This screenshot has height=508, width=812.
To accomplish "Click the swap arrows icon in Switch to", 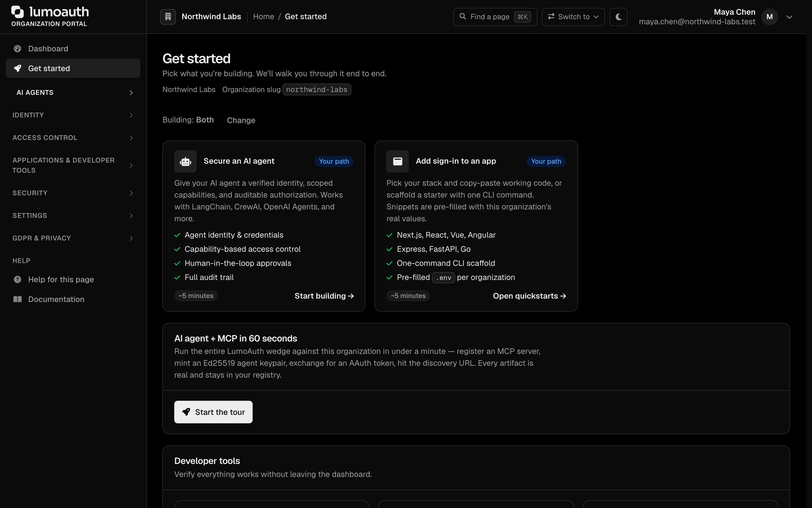I will point(551,16).
